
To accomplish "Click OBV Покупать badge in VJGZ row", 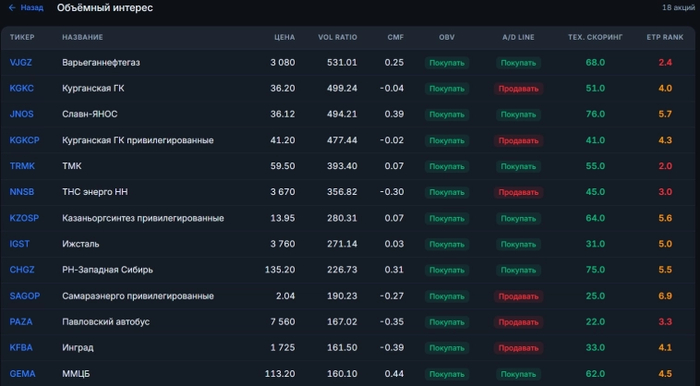I will (x=447, y=63).
